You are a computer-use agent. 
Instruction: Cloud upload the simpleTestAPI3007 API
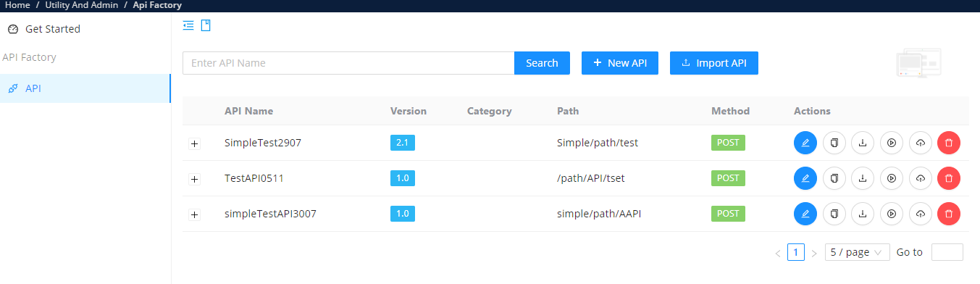click(x=920, y=214)
